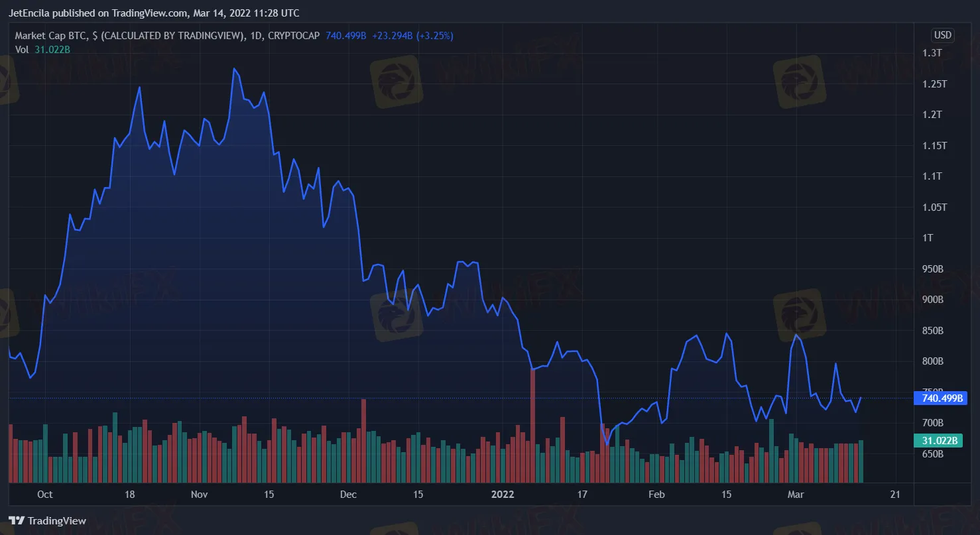Select the Mar marker on the time axis
980x535 pixels.
795,495
